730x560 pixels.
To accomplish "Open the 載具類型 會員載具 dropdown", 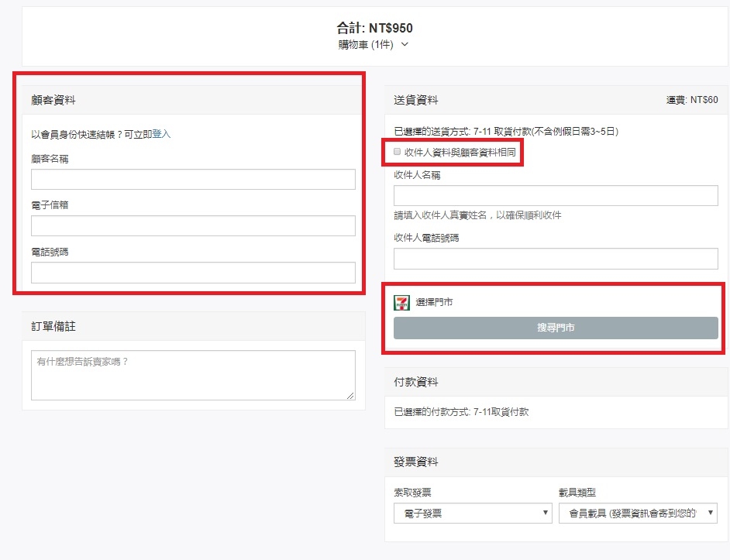I will (x=638, y=513).
